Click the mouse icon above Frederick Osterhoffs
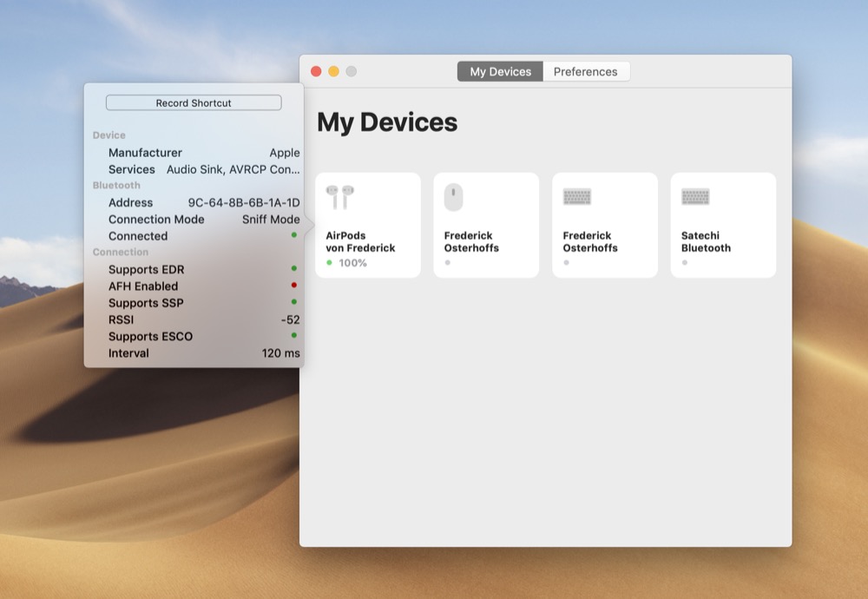 tap(453, 197)
